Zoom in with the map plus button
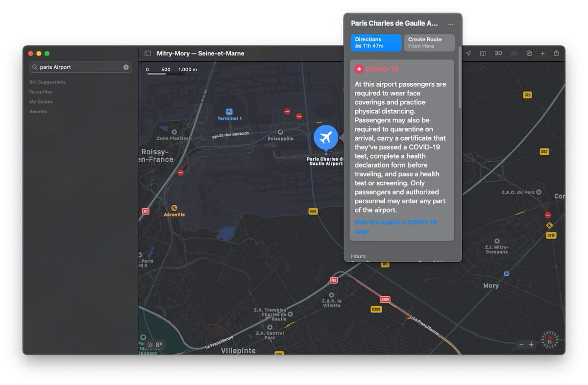The height and width of the screenshot is (385, 588). pos(531,344)
